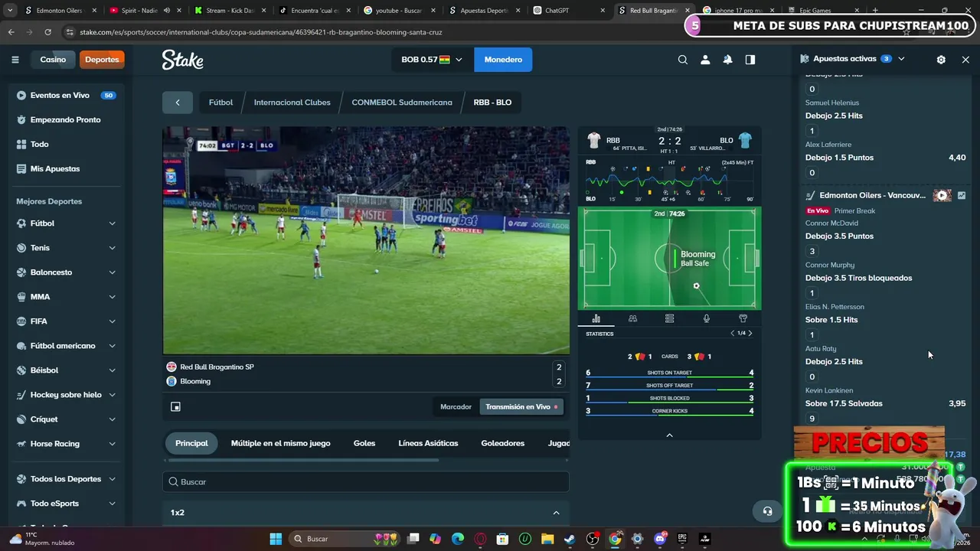This screenshot has height=551, width=980.
Task: Go to next statistics page
Action: (750, 334)
